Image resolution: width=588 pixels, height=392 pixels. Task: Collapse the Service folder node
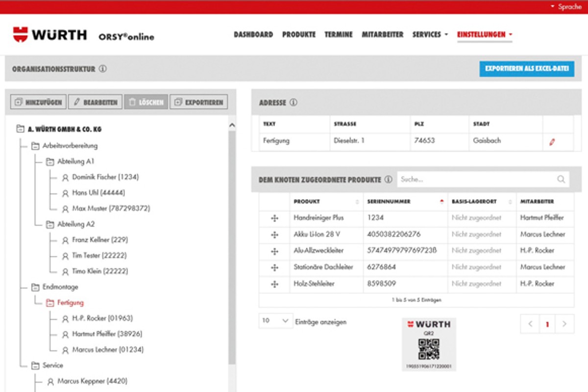click(x=35, y=366)
